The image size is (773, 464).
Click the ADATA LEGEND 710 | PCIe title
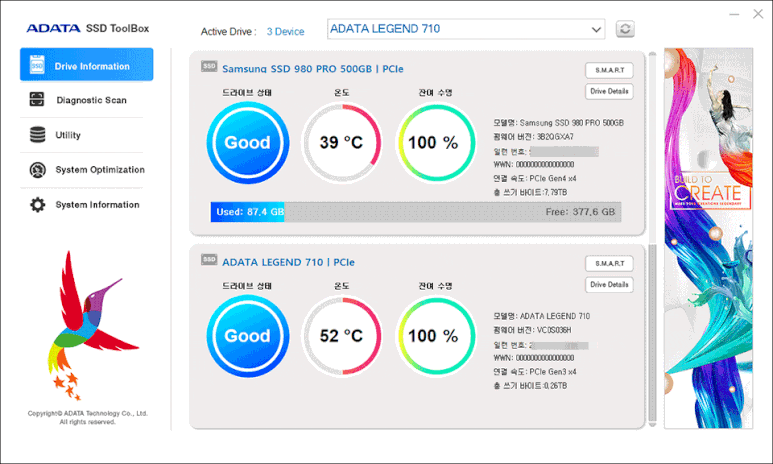pyautogui.click(x=288, y=262)
